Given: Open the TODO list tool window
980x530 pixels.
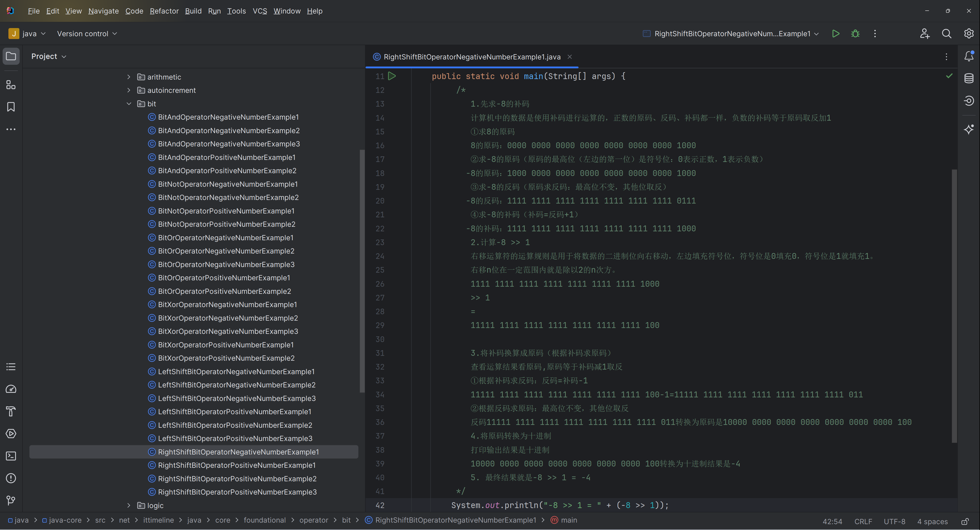Looking at the screenshot, I should point(11,367).
